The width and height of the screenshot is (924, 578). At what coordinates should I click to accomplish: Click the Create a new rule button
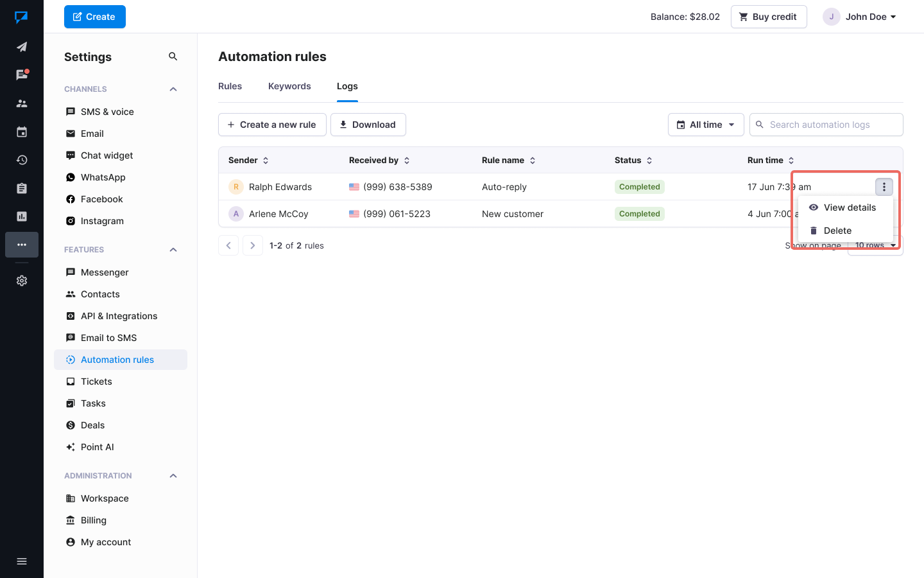(x=272, y=125)
